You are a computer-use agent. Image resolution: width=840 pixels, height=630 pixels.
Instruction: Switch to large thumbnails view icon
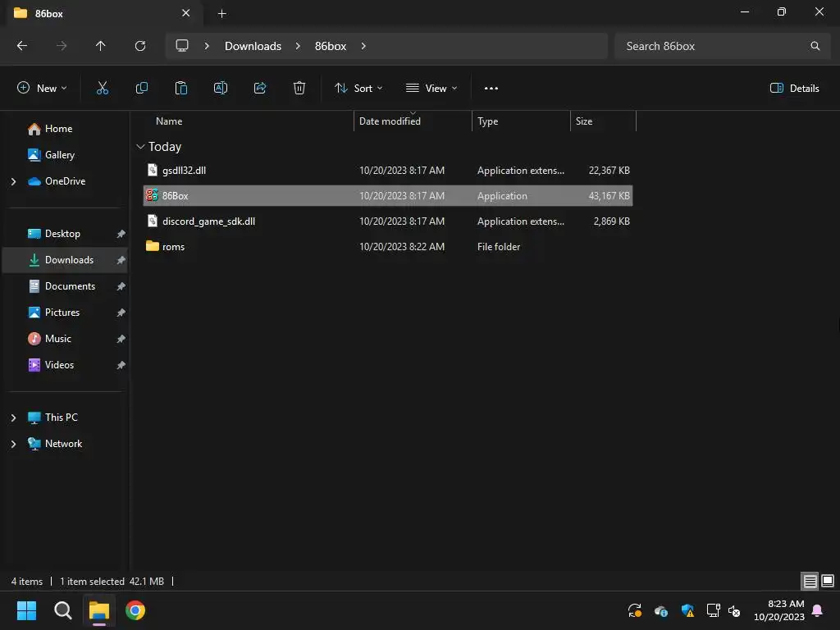828,581
